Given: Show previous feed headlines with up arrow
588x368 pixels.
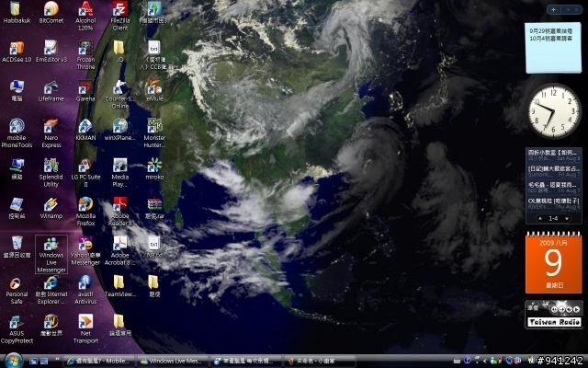Looking at the screenshot, I should [540, 219].
